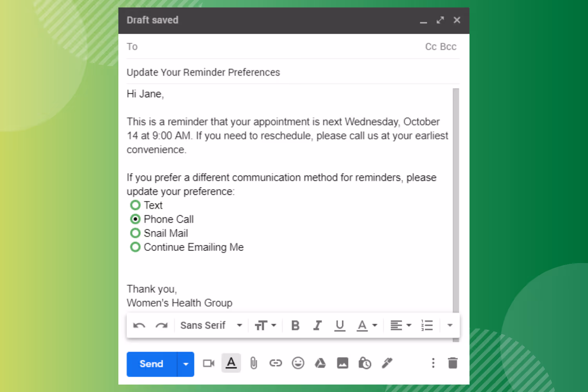588x392 pixels.
Task: Add Cc recipients
Action: (430, 46)
